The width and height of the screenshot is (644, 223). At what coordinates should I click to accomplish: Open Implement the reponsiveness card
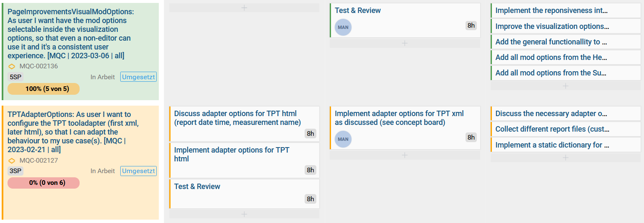coord(551,10)
